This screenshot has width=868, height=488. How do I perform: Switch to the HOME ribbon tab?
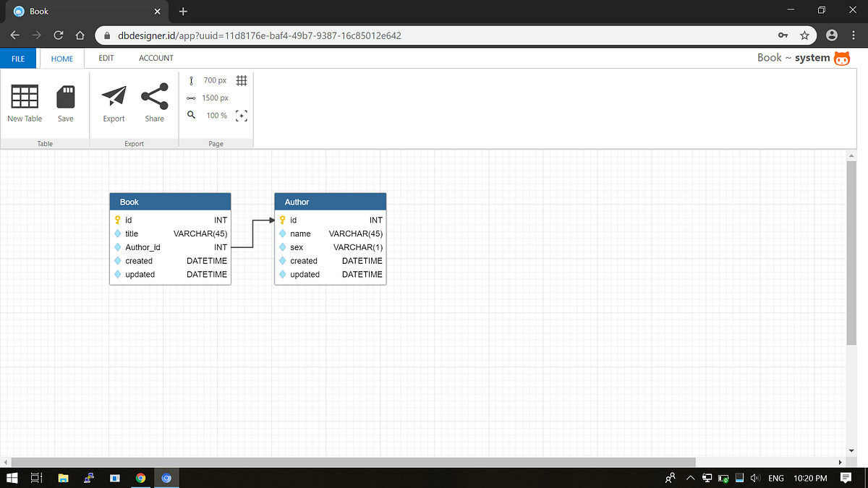point(62,59)
